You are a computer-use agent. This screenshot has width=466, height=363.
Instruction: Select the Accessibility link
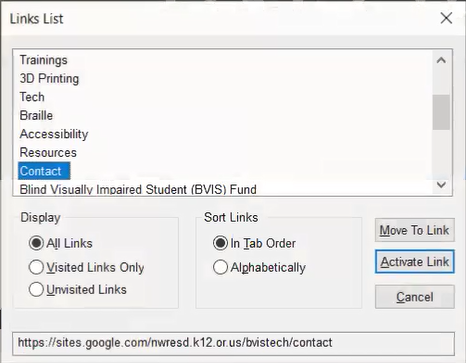pos(54,134)
